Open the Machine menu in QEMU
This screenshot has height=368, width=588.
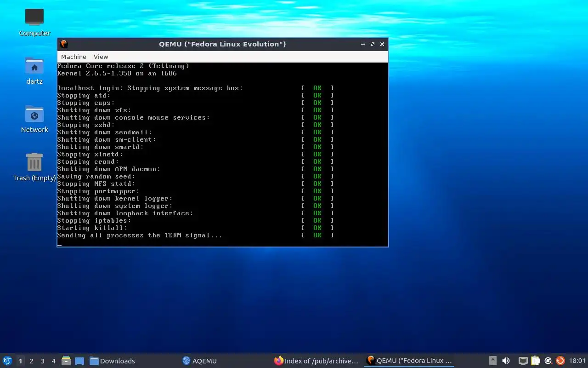[x=73, y=57]
